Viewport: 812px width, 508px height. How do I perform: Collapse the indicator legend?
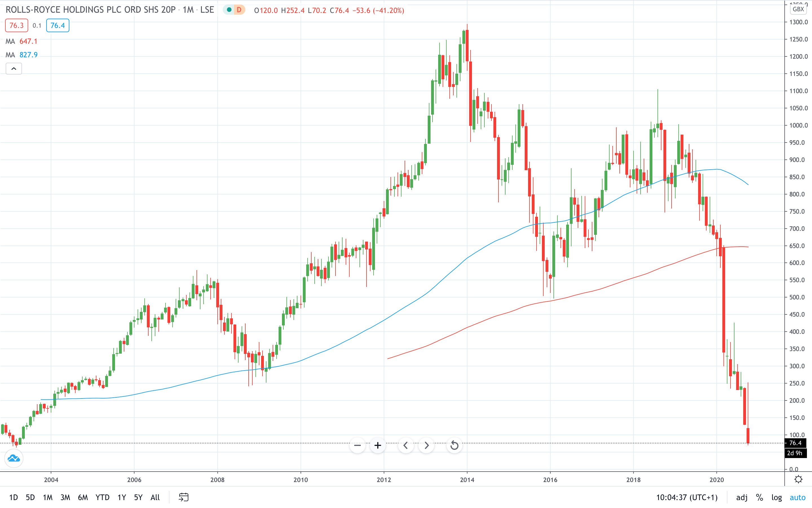point(14,69)
